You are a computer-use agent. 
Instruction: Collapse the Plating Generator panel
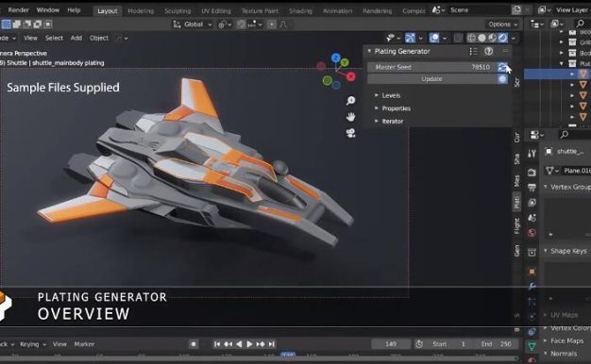[369, 51]
